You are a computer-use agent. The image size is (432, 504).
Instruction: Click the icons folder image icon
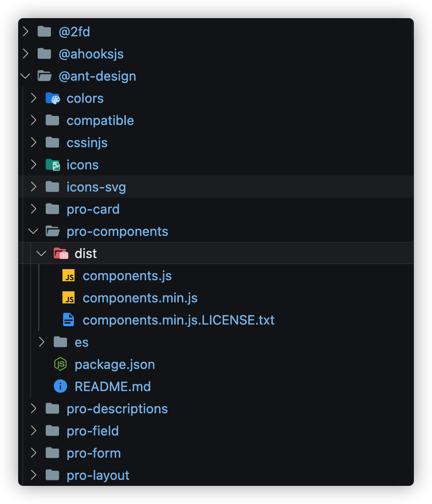coord(52,165)
